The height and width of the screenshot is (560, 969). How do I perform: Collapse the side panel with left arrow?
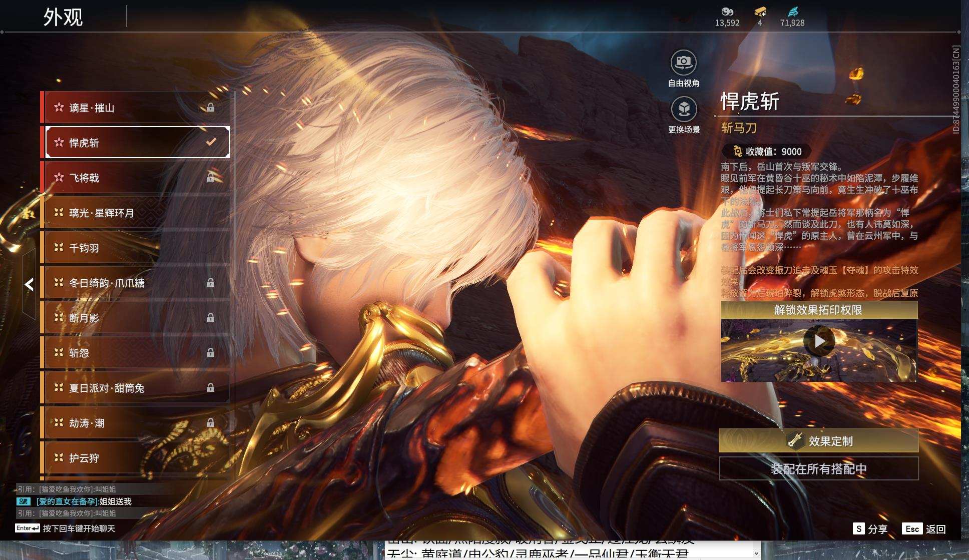click(29, 285)
